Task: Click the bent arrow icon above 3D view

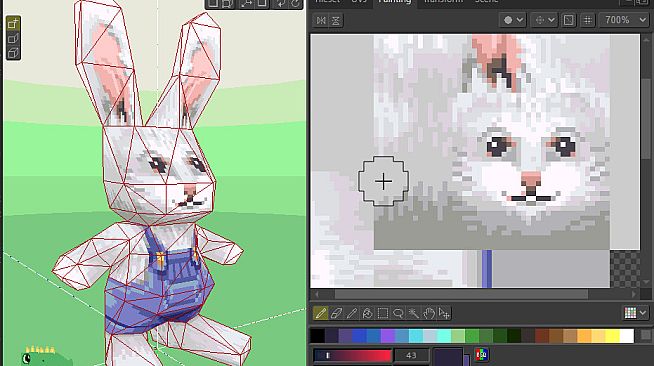Action: pos(280,3)
